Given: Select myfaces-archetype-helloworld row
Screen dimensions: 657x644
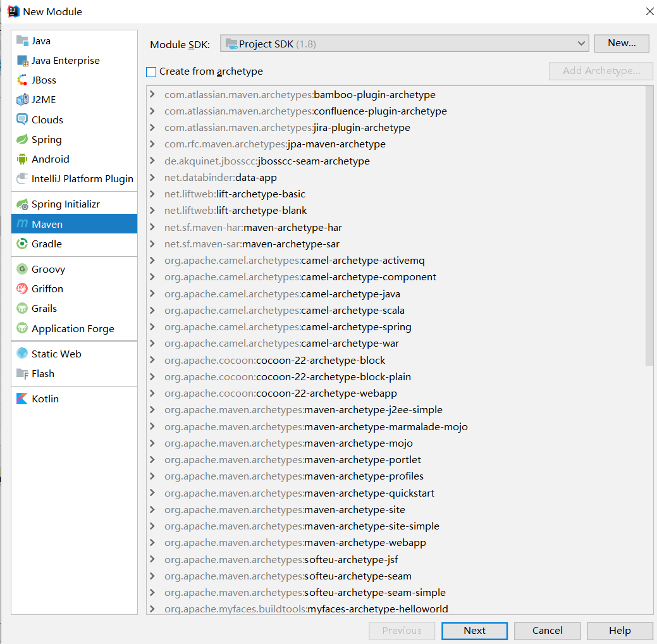Looking at the screenshot, I should (x=396, y=609).
